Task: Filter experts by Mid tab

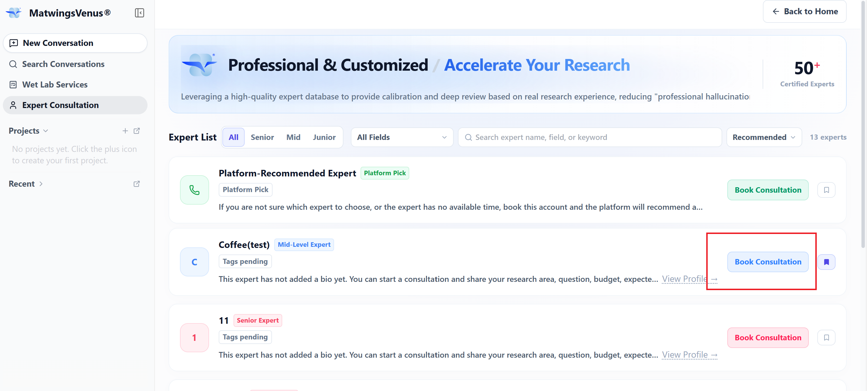Action: tap(293, 137)
